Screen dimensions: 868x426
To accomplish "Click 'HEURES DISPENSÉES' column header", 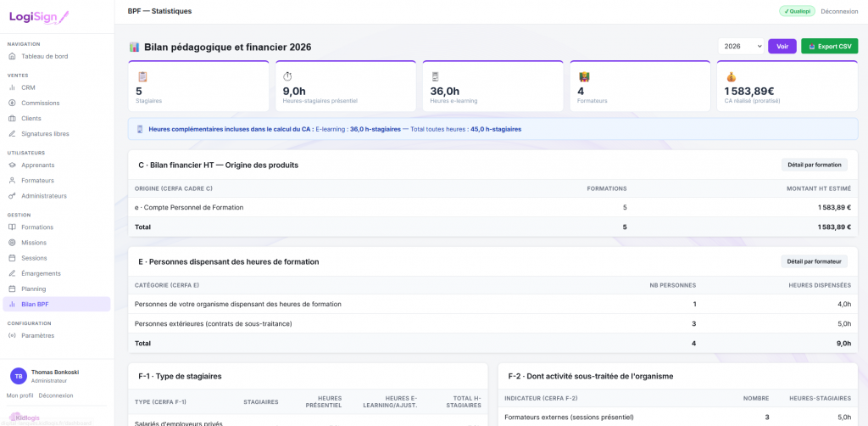I will pos(820,285).
